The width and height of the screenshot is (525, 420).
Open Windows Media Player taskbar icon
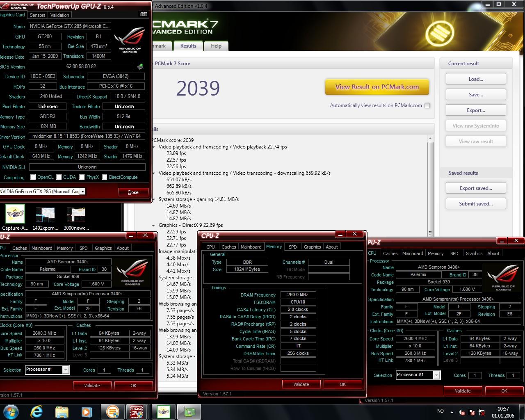tap(87, 411)
